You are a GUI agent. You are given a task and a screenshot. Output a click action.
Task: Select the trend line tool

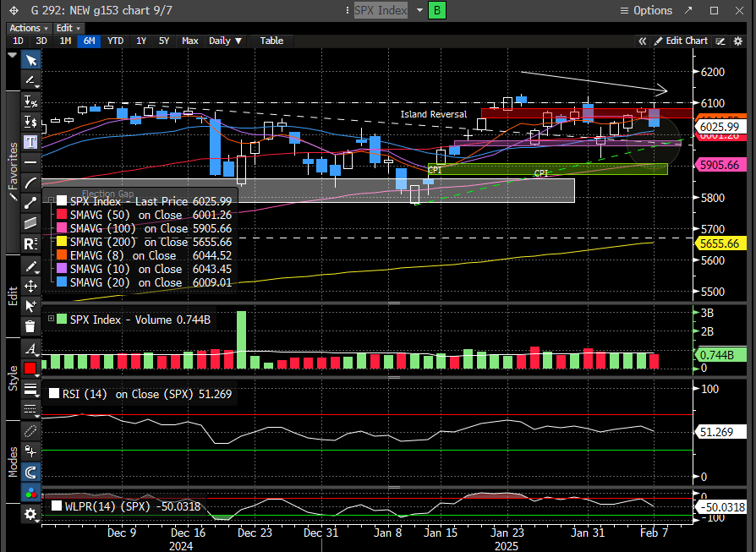click(x=30, y=203)
